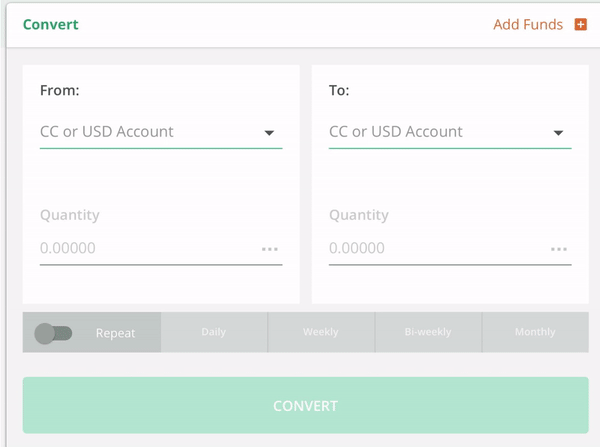The height and width of the screenshot is (447, 600).
Task: Click the To account dropdown arrow
Action: tap(558, 133)
